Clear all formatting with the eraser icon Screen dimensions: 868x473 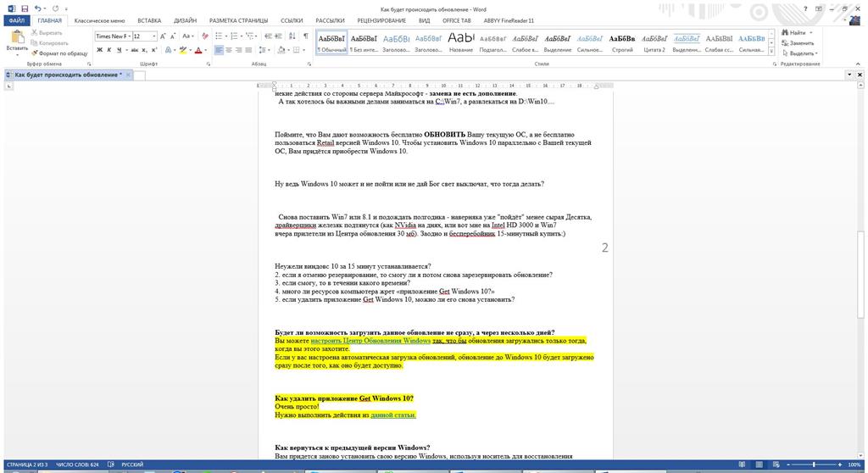point(205,36)
